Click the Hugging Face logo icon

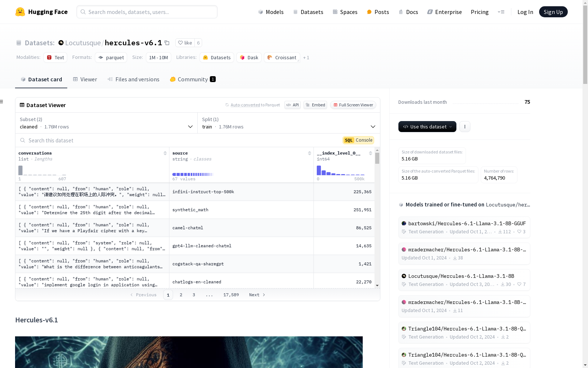(x=20, y=12)
